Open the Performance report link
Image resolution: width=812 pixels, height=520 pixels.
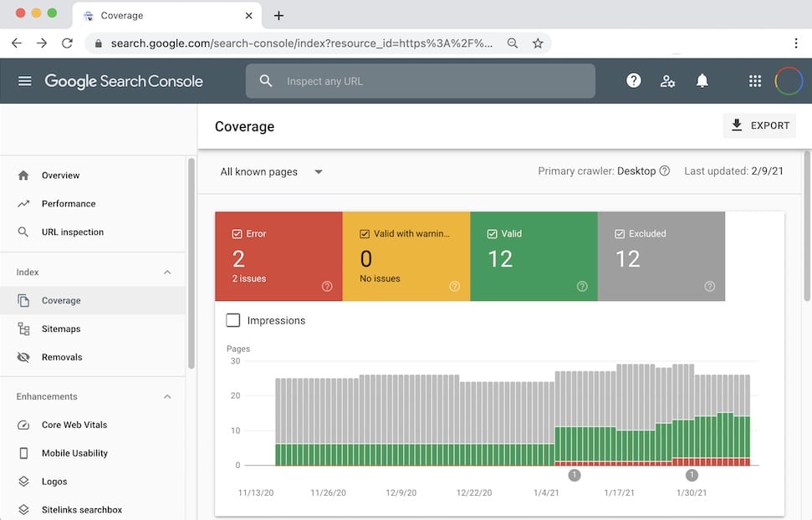pyautogui.click(x=69, y=203)
